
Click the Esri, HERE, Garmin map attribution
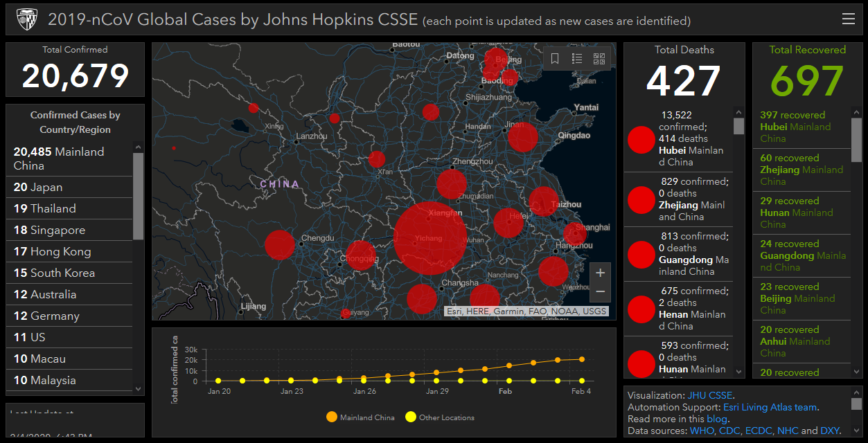(x=527, y=311)
